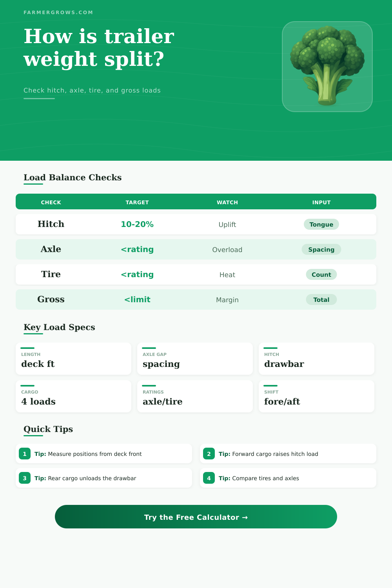392x588 pixels.
Task: Click the Tire row label
Action: point(51,274)
